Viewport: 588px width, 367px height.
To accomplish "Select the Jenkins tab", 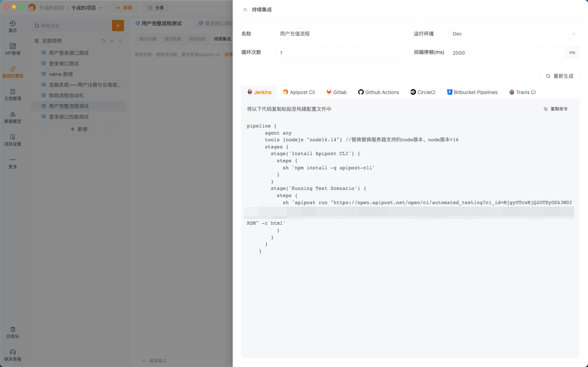I will [x=259, y=92].
